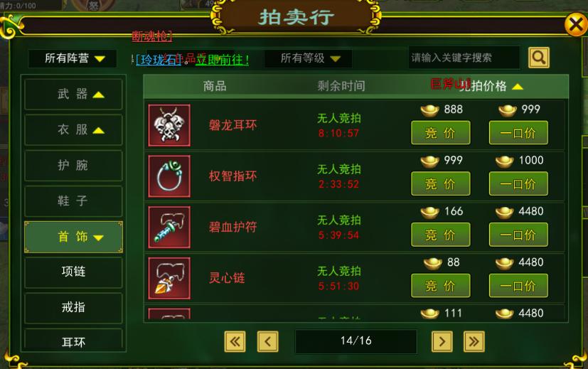Expand the 衣服 clothing category
Viewport: 588px width, 369px height.
click(x=73, y=129)
